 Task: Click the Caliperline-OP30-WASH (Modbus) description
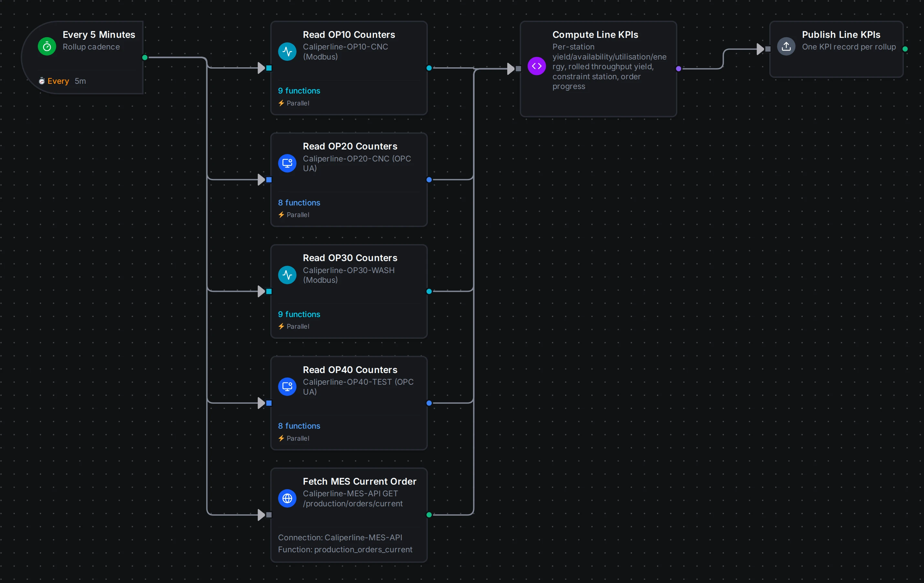(x=349, y=275)
